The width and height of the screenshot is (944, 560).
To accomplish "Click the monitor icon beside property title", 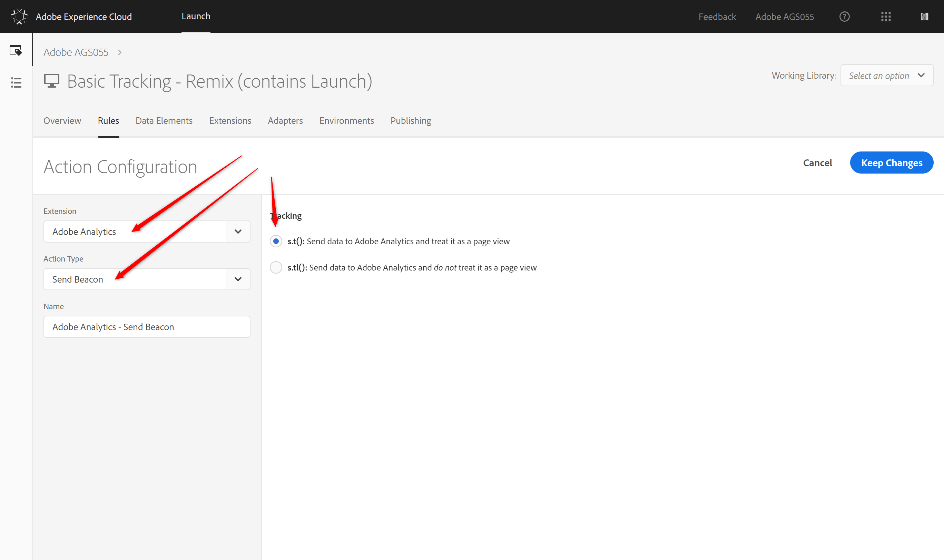I will coord(52,81).
